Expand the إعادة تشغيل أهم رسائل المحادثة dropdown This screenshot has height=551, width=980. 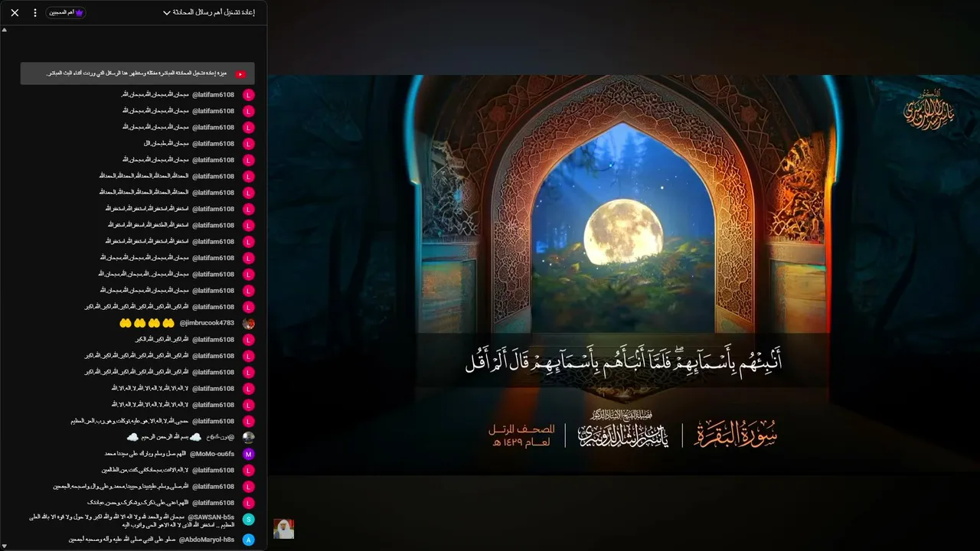209,13
